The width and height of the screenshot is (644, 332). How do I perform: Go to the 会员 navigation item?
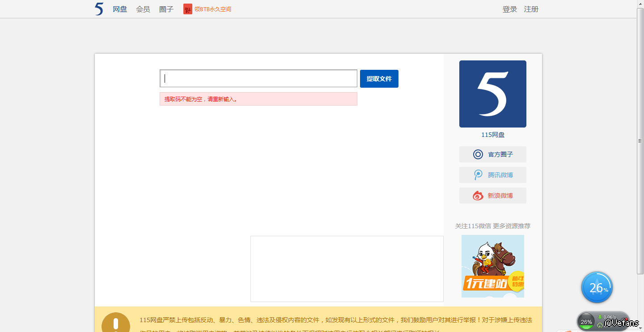click(143, 9)
